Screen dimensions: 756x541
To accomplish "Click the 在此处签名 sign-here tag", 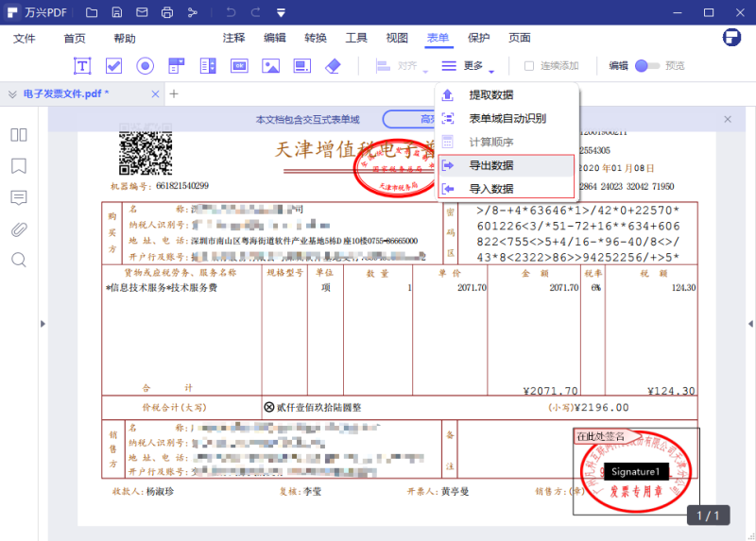I will point(605,436).
